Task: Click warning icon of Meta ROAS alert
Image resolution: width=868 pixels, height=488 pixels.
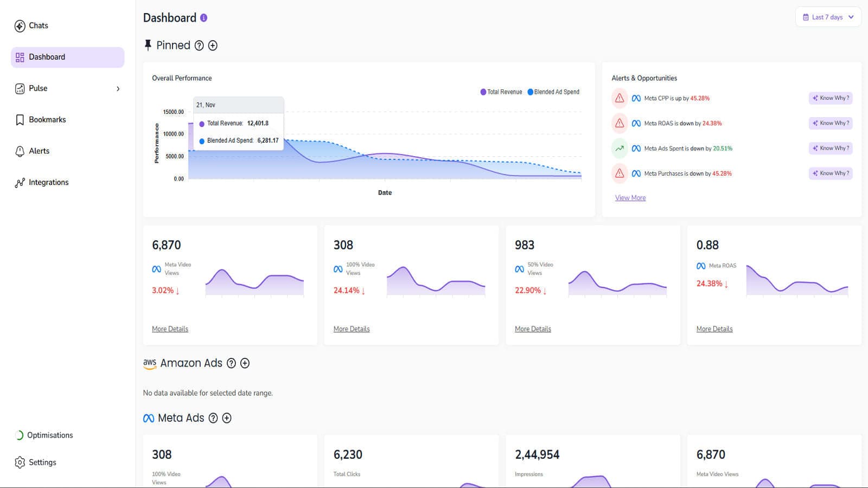Action: [x=620, y=123]
